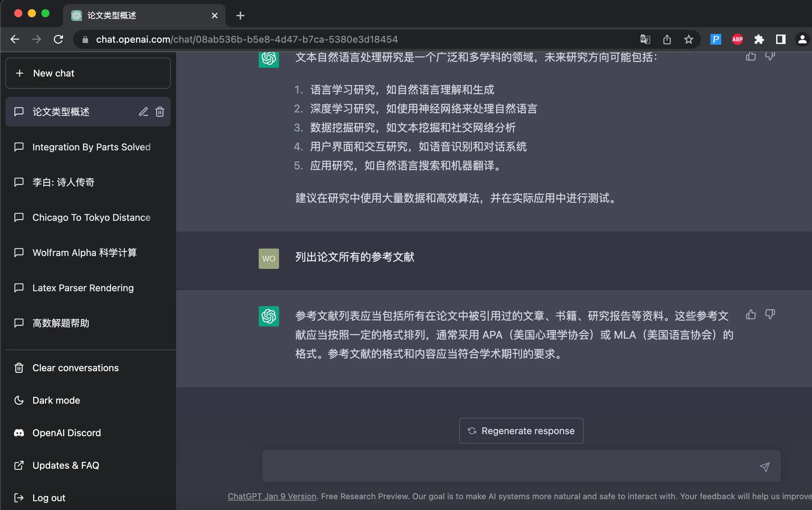The image size is (812, 510).
Task: Open Google Translate icon in address bar
Action: (x=645, y=39)
